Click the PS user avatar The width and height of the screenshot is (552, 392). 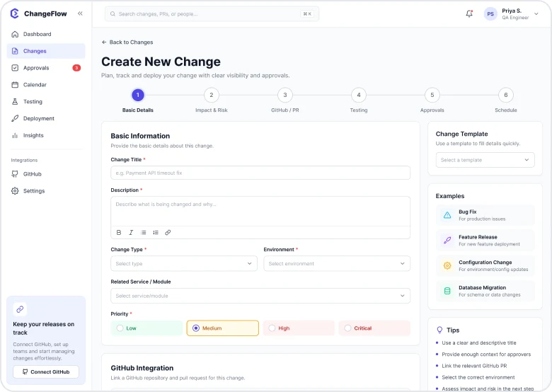tap(490, 14)
